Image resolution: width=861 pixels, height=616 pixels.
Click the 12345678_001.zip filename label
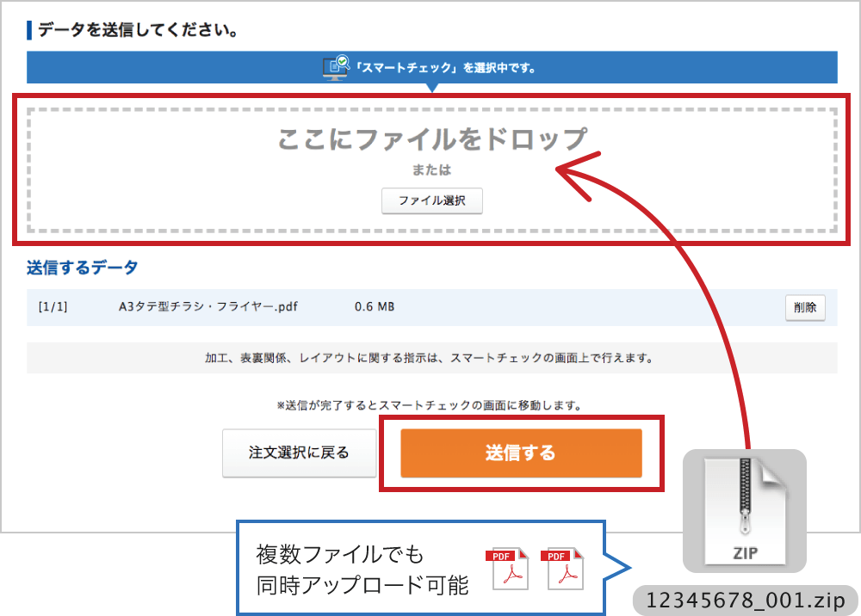point(746,600)
